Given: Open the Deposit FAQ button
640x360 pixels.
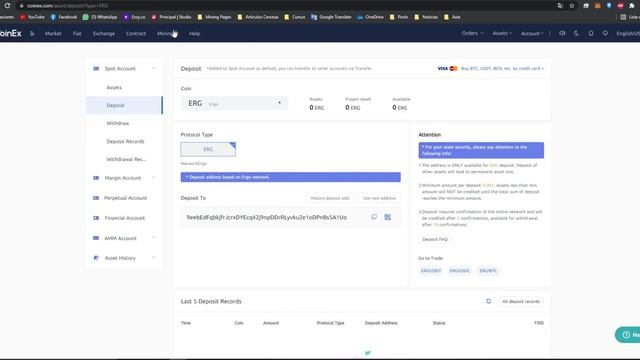Looking at the screenshot, I should tap(435, 239).
